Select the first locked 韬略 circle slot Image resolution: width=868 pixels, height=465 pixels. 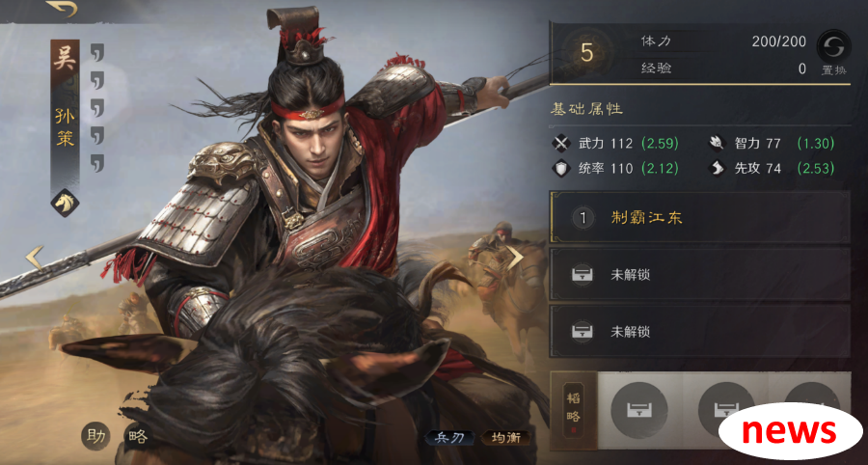point(638,410)
